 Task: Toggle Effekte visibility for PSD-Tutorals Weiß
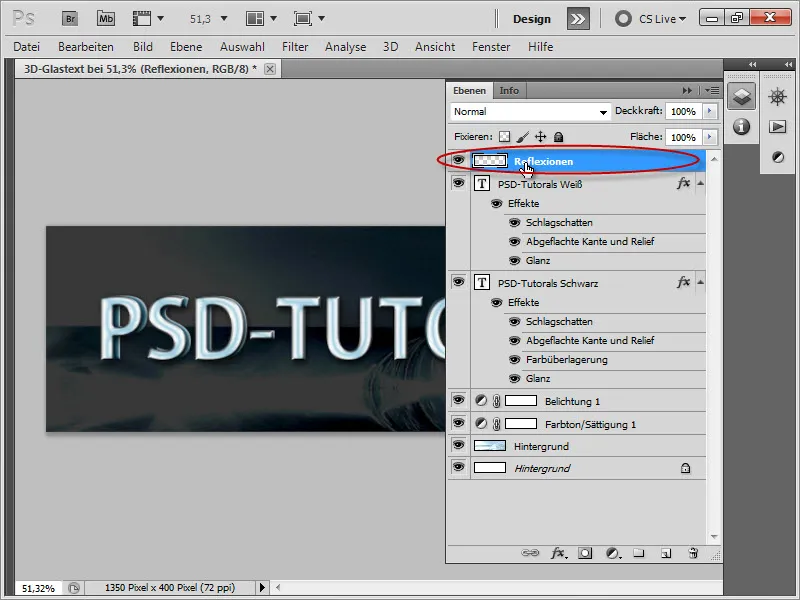click(496, 204)
